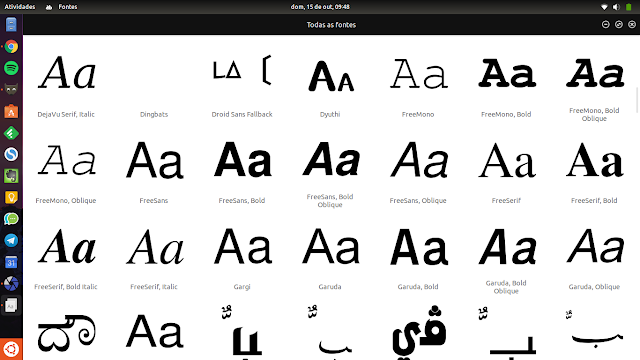Open the Wi-Fi indicator in top bar
Screen dimensions: 640x360
604,7
